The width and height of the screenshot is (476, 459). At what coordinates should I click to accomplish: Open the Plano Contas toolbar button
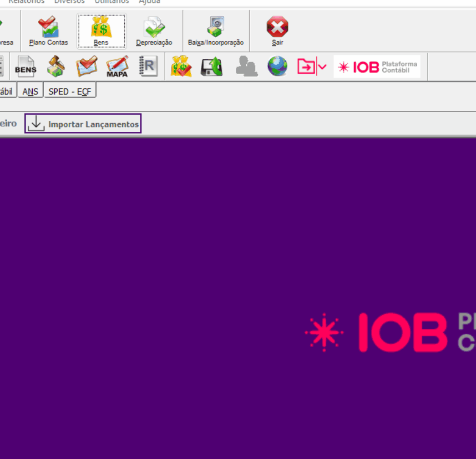48,31
